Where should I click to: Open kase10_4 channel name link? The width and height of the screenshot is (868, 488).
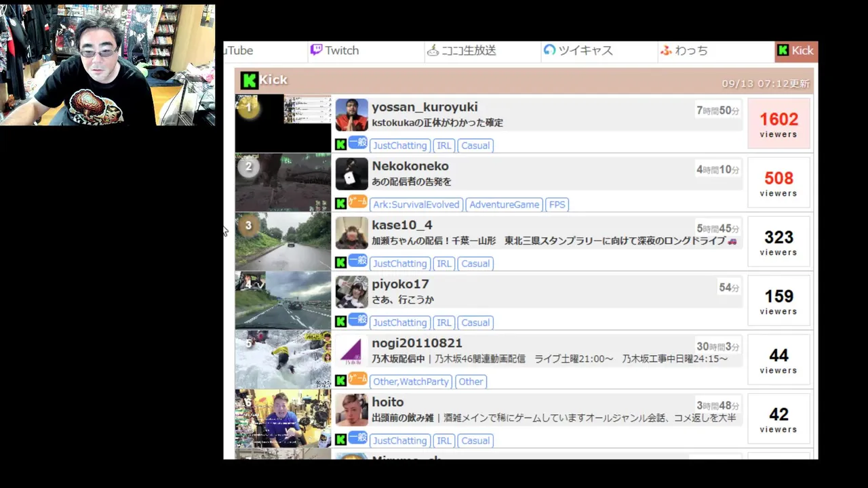click(x=402, y=225)
